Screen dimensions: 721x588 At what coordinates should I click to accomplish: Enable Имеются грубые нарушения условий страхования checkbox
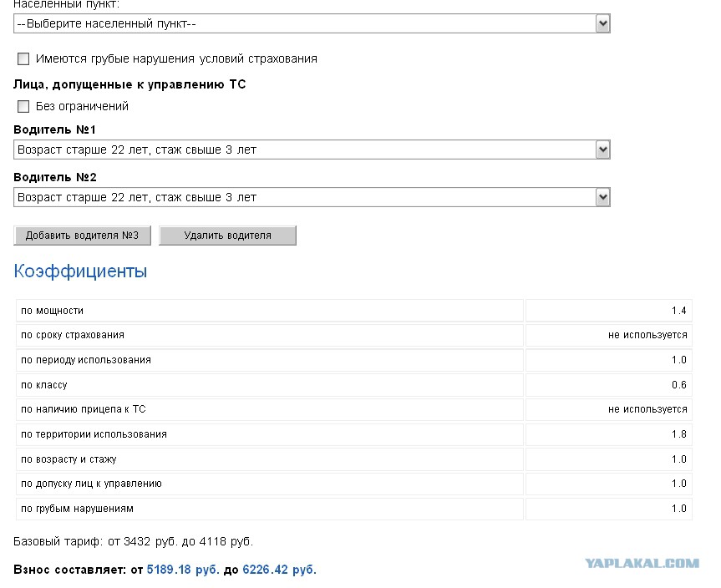coord(23,58)
